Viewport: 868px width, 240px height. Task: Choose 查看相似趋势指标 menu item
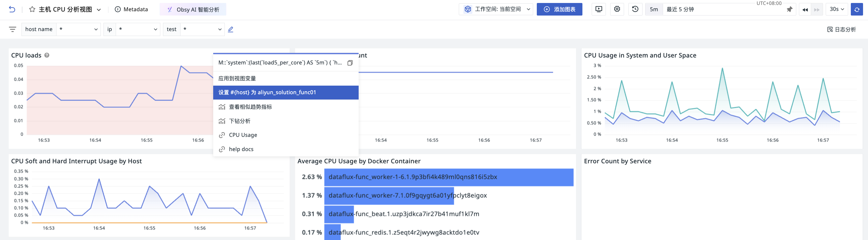point(250,107)
